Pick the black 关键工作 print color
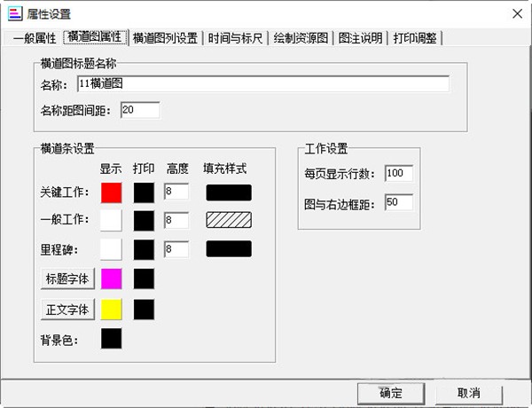This screenshot has width=532, height=408. click(x=144, y=192)
